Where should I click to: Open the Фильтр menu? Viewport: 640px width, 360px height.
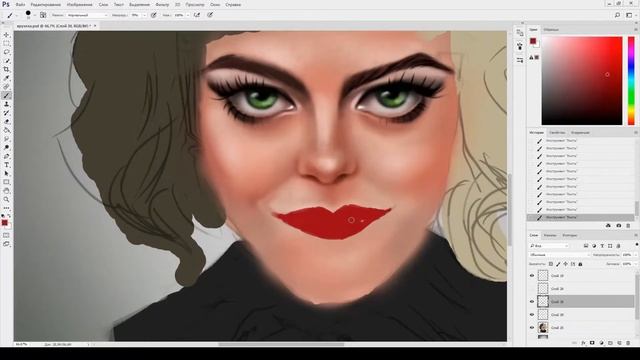162,4
